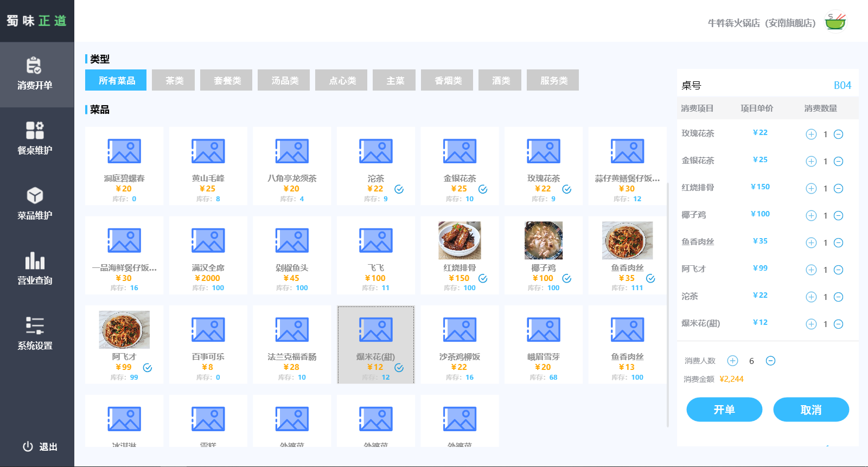Toggle the checkmark on 椰子鸡 dish card
This screenshot has width=868, height=467.
566,278
